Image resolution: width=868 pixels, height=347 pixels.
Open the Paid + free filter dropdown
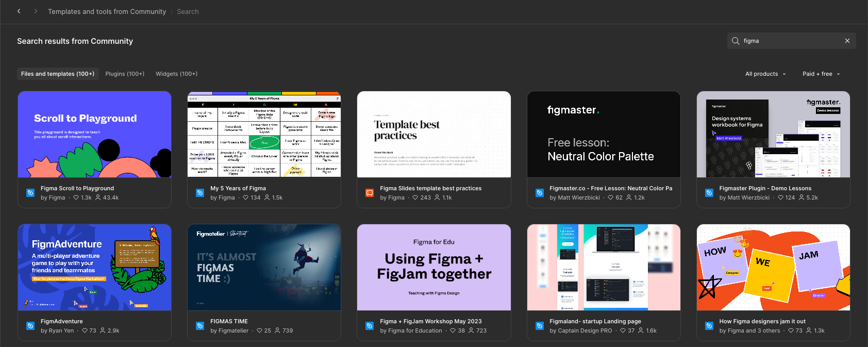[821, 74]
